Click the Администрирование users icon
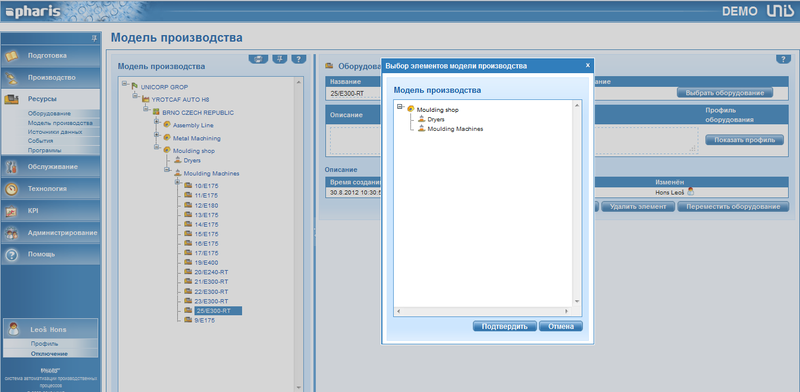 click(x=11, y=233)
